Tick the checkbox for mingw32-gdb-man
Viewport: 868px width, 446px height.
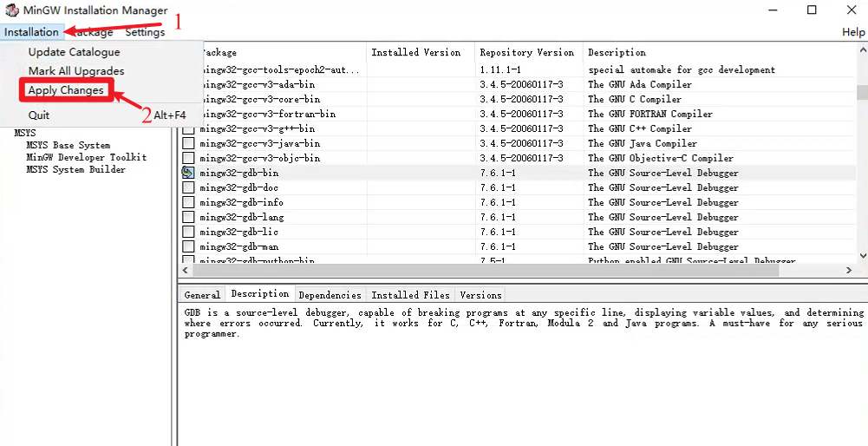pyautogui.click(x=188, y=246)
